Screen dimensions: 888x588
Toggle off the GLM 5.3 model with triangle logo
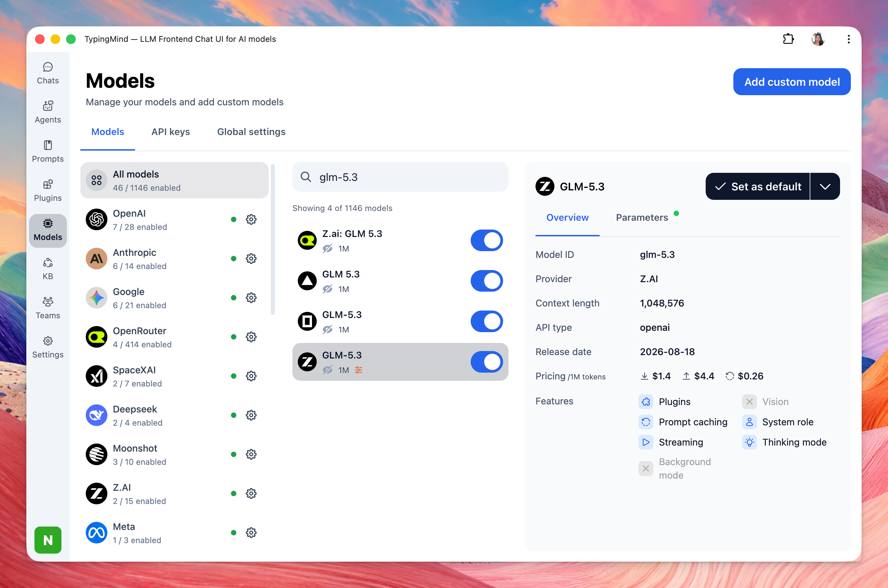[x=487, y=281]
